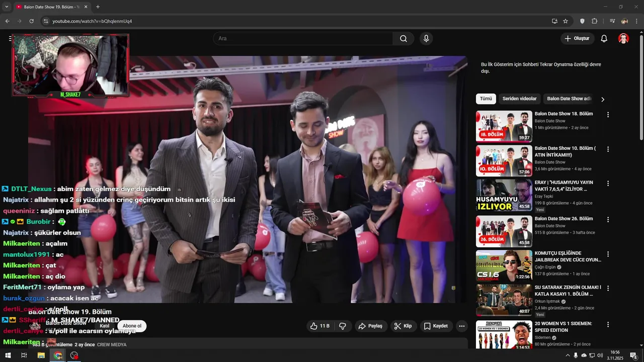
Task: Open the Chrome extensions puzzle icon
Action: click(x=595, y=21)
